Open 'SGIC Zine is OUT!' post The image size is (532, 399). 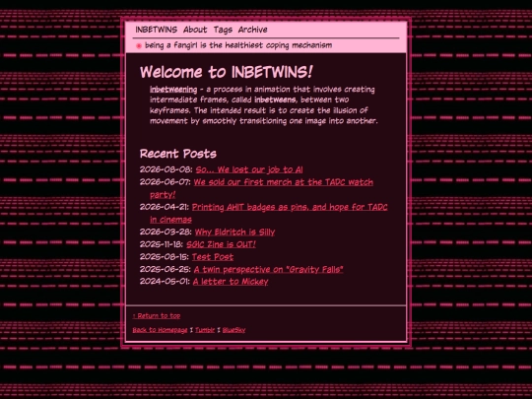point(222,244)
